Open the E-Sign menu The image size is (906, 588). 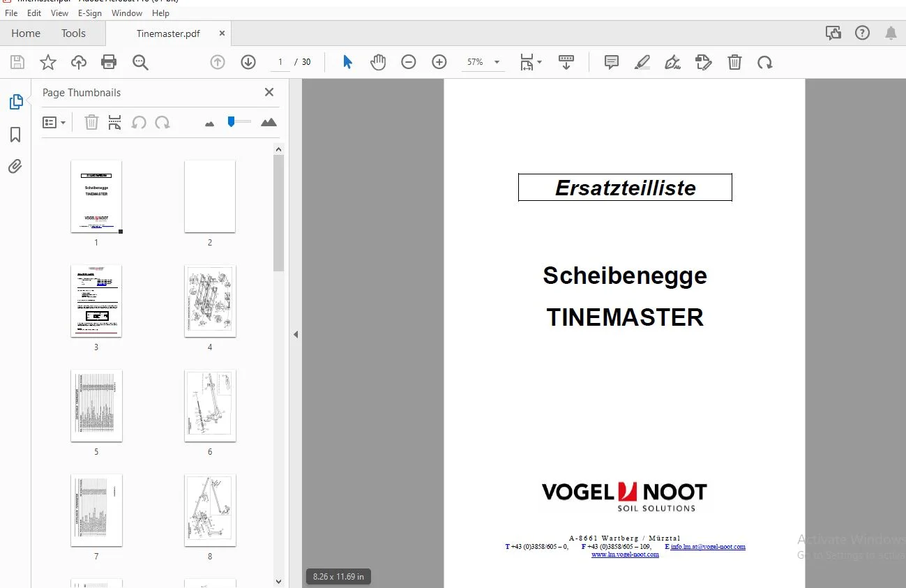pyautogui.click(x=90, y=13)
